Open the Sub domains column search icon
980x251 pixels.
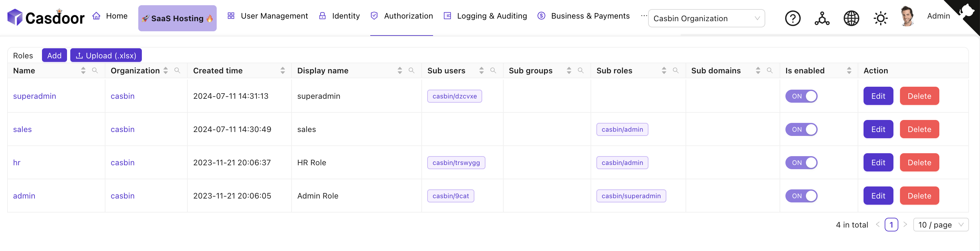coord(770,70)
